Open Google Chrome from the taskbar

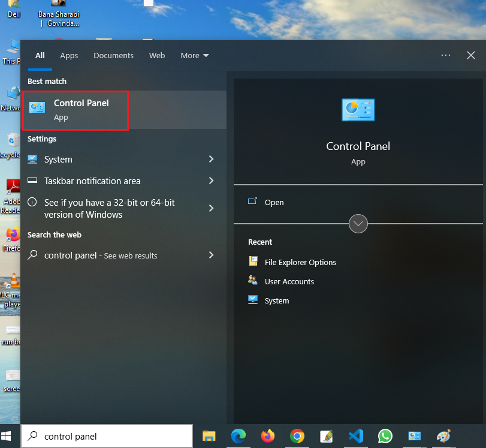pos(297,436)
